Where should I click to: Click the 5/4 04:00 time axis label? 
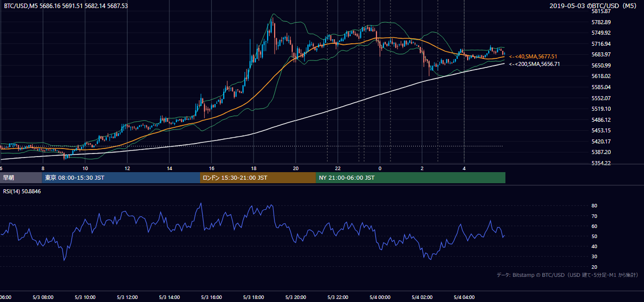(x=464, y=297)
